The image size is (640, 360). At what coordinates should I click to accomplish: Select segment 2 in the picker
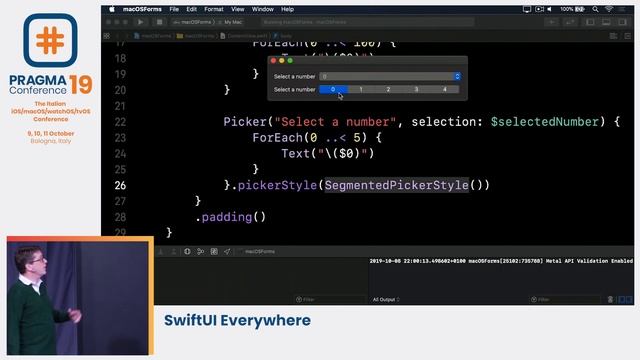pyautogui.click(x=389, y=89)
